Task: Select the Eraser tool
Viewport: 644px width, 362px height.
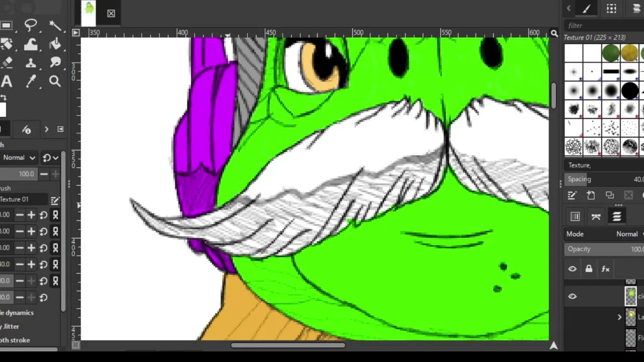Action: click(7, 63)
